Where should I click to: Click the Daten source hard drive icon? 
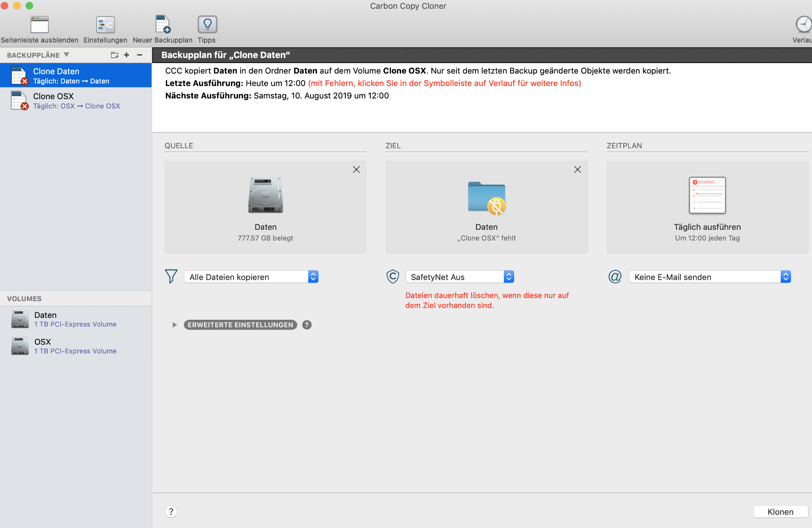tap(266, 195)
